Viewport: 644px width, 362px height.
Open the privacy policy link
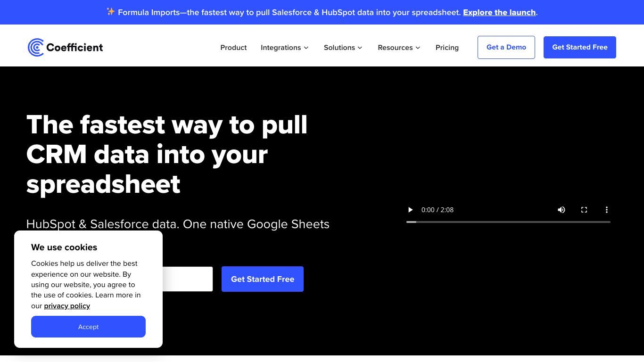tap(67, 306)
